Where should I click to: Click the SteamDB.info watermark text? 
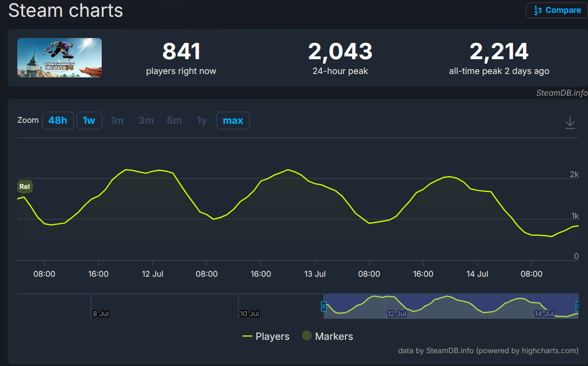(561, 93)
